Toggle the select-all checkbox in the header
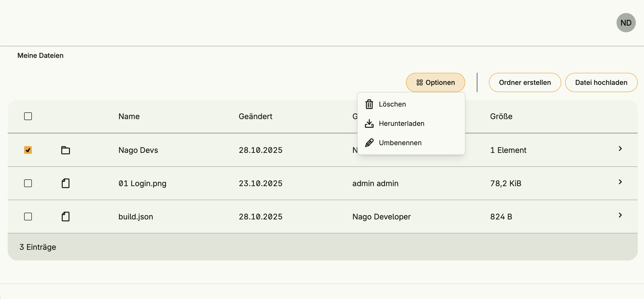 (28, 116)
